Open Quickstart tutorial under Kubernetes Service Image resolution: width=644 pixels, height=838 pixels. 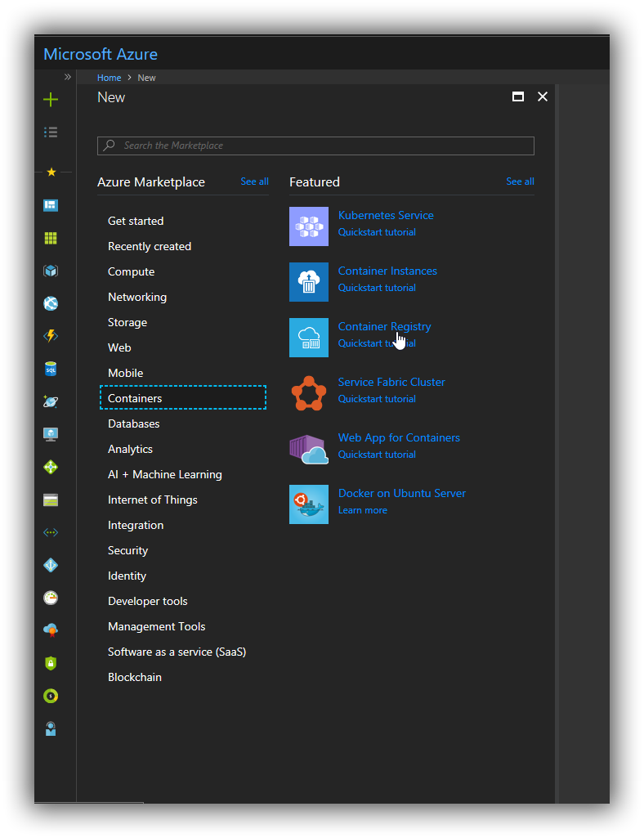(377, 232)
